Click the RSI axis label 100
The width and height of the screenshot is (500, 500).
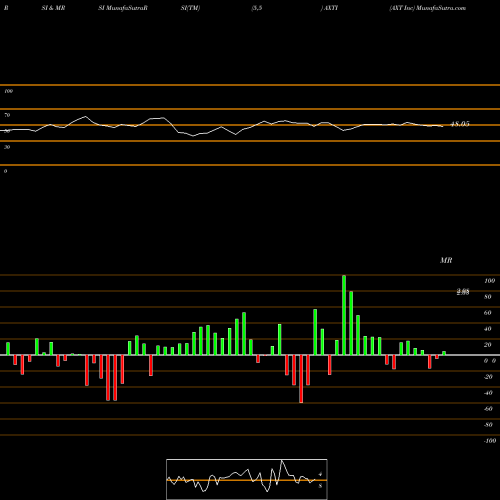[9, 91]
